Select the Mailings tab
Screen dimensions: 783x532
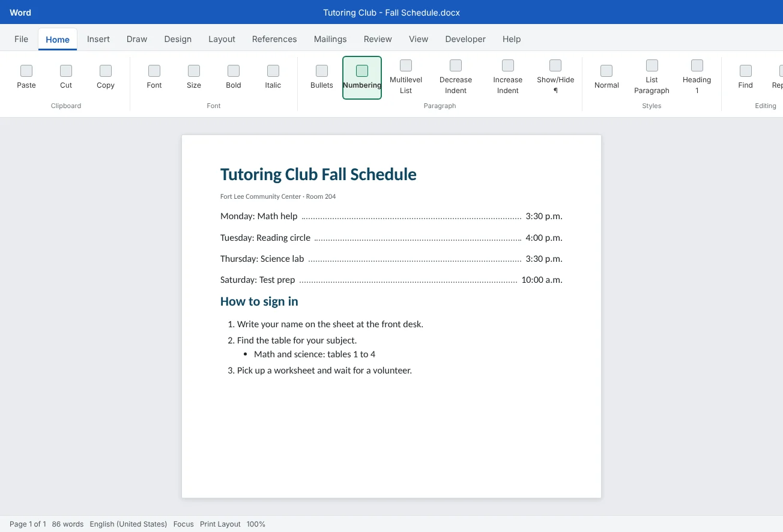click(x=330, y=39)
